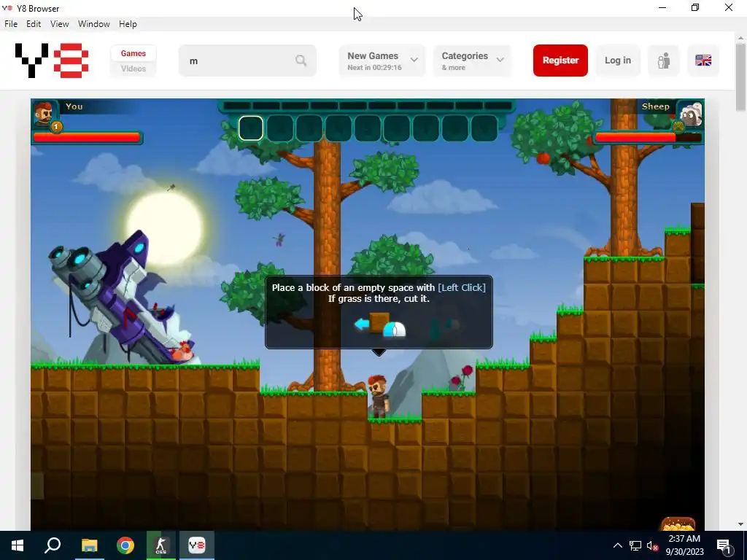Viewport: 747px width, 560px height.
Task: Switch to the Games toggle
Action: tap(133, 53)
